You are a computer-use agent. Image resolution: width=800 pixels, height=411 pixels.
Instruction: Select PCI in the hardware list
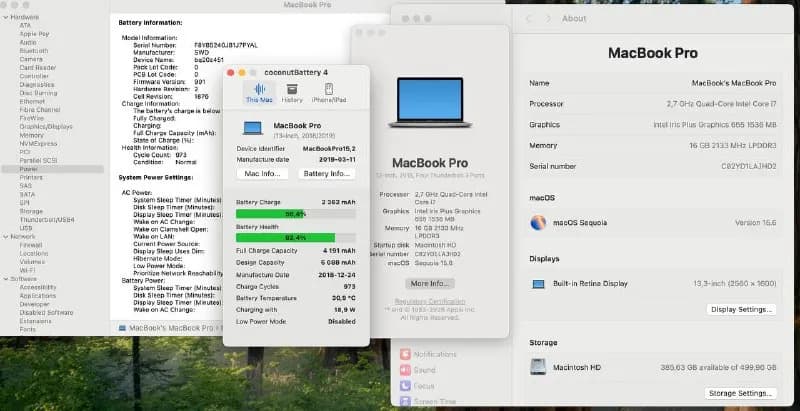24,152
